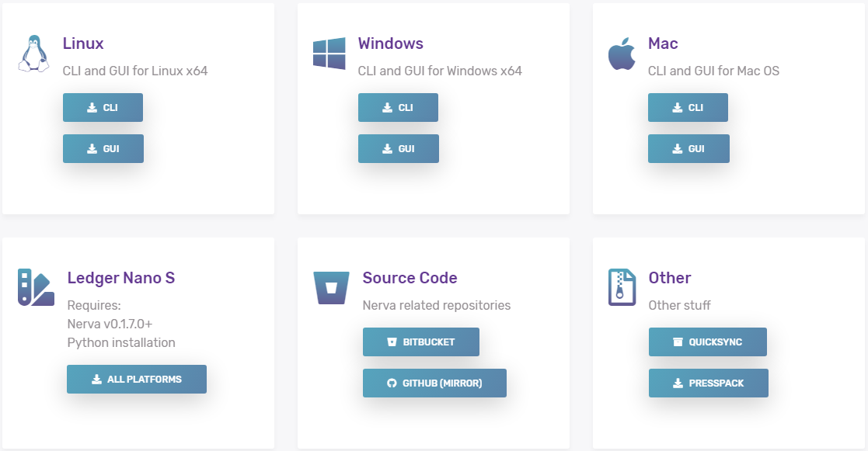Download the Presspack
Screen dimensions: 868x451
[709, 383]
